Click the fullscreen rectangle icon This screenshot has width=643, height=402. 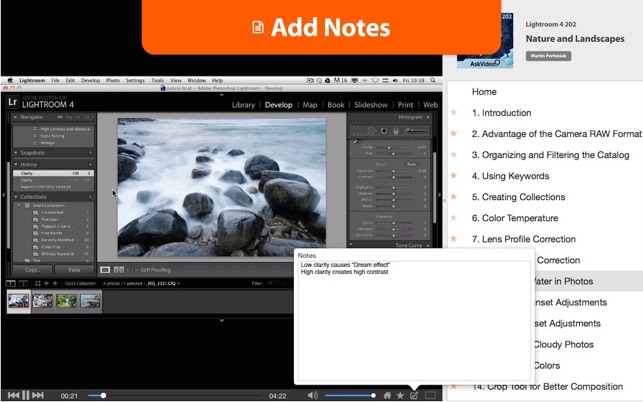pos(430,395)
